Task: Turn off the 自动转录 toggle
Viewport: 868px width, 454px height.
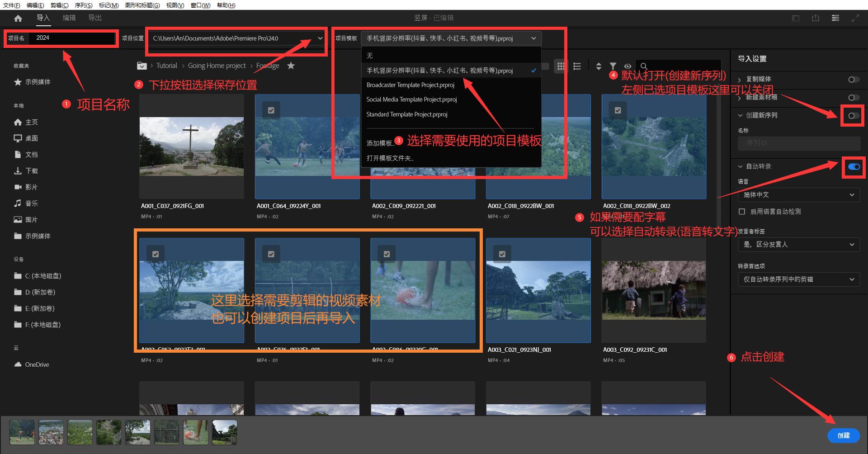Action: point(854,167)
